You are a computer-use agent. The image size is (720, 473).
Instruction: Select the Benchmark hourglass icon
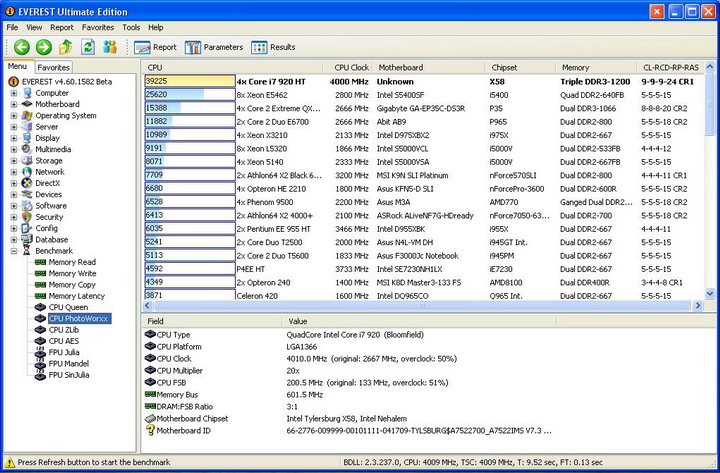(27, 251)
